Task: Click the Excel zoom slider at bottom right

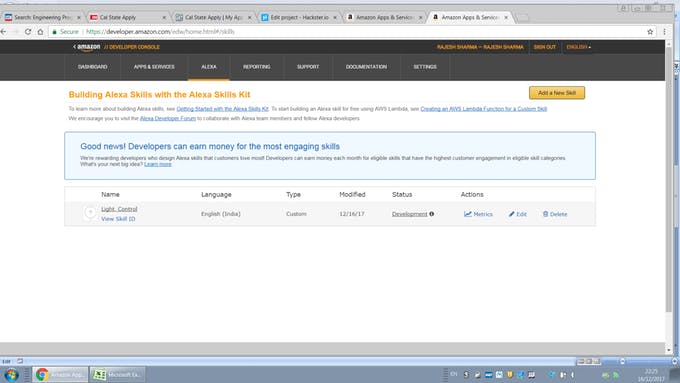Action: click(622, 361)
